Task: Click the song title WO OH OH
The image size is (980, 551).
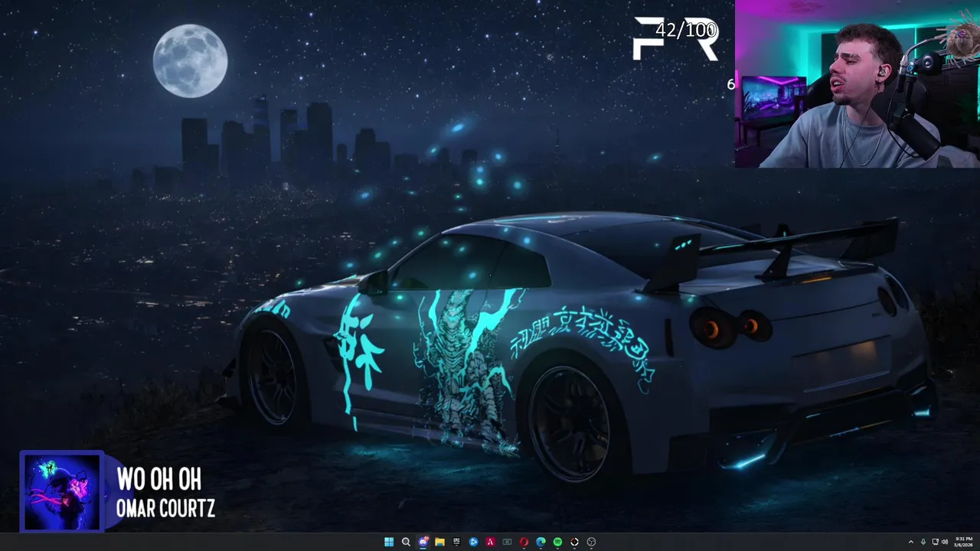Action: 158,479
